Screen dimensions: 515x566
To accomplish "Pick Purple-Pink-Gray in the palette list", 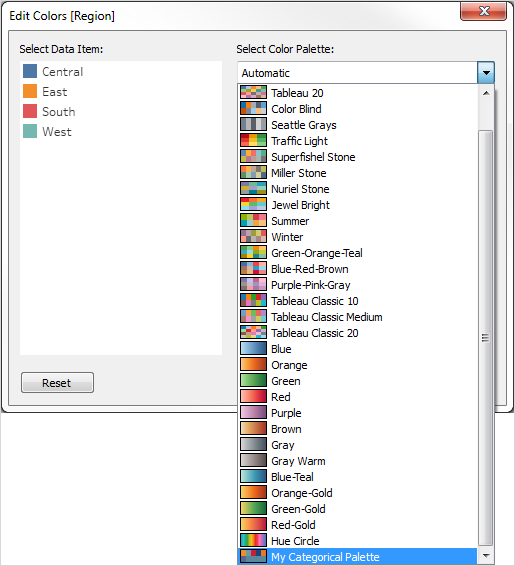I will pyautogui.click(x=358, y=285).
